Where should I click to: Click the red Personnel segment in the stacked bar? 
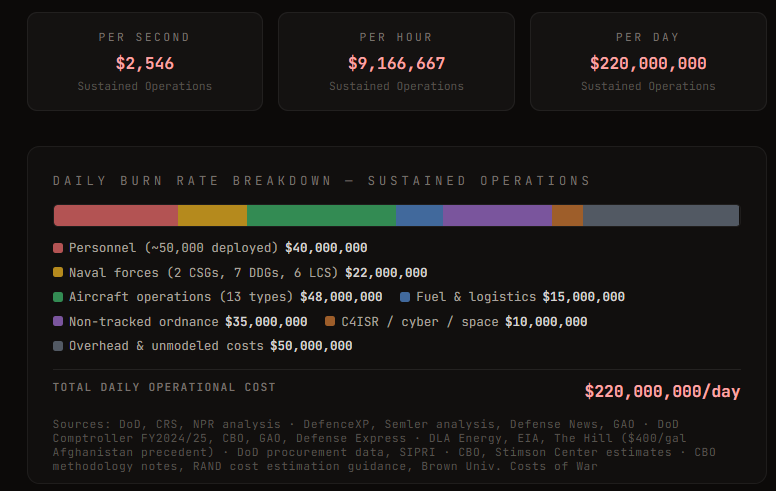tap(115, 215)
